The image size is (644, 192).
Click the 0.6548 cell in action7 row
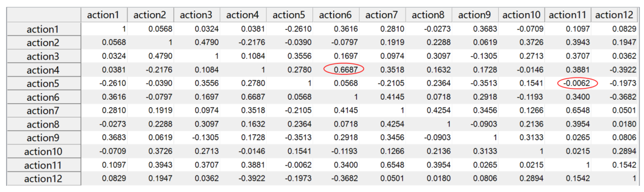click(578, 110)
